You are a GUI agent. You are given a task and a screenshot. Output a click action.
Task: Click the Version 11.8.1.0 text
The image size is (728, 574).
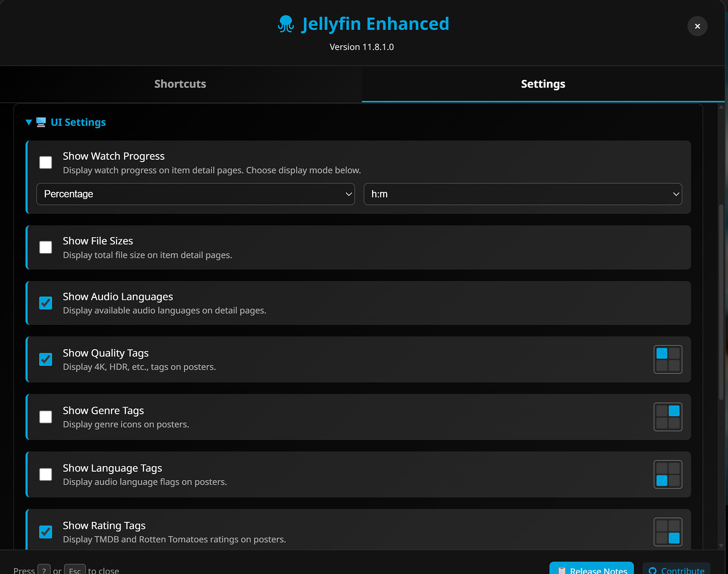[362, 47]
